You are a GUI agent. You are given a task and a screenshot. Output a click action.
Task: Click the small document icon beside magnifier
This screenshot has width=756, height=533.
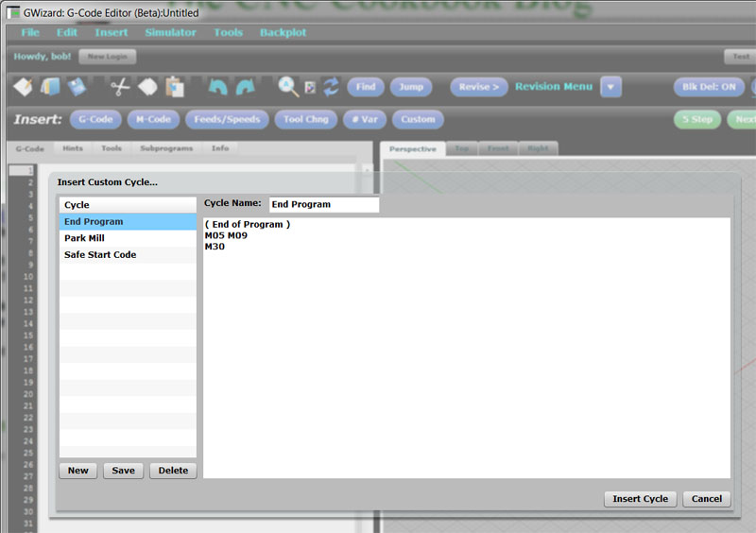pos(310,87)
